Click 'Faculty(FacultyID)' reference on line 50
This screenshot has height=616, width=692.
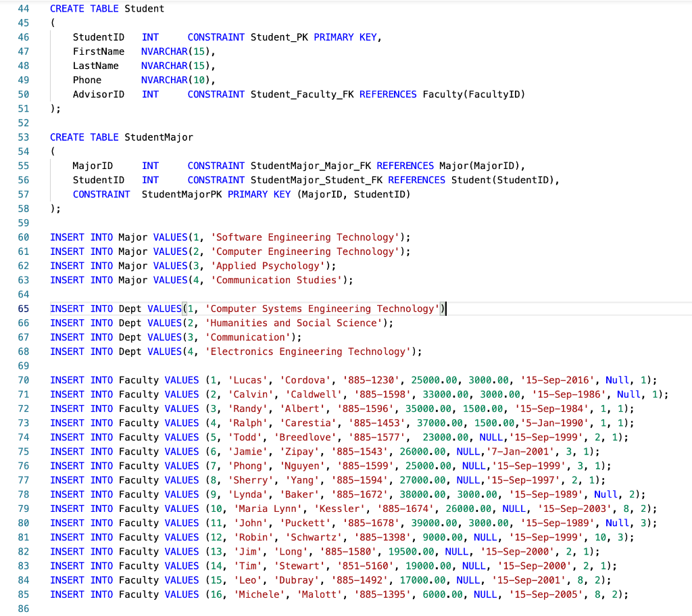point(474,95)
